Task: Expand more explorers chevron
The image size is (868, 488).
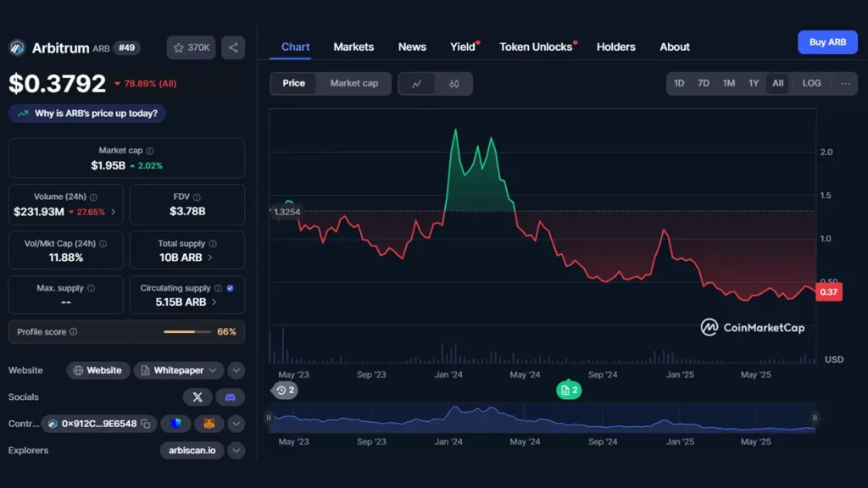Action: (x=236, y=451)
